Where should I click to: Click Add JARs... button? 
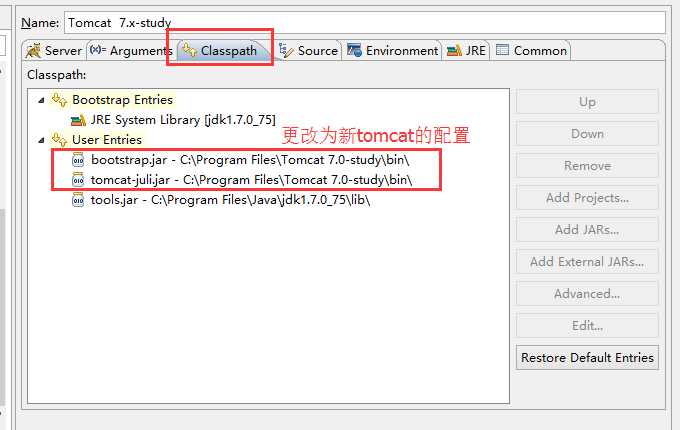point(587,230)
